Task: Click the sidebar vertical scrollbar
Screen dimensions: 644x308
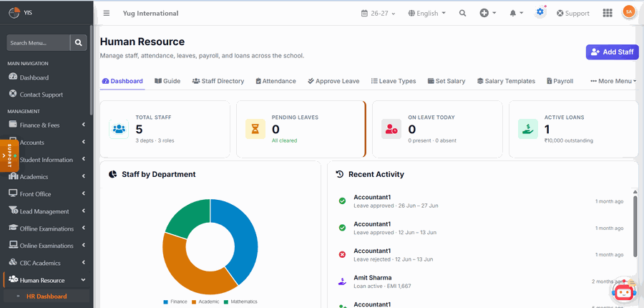Action: (x=91, y=70)
